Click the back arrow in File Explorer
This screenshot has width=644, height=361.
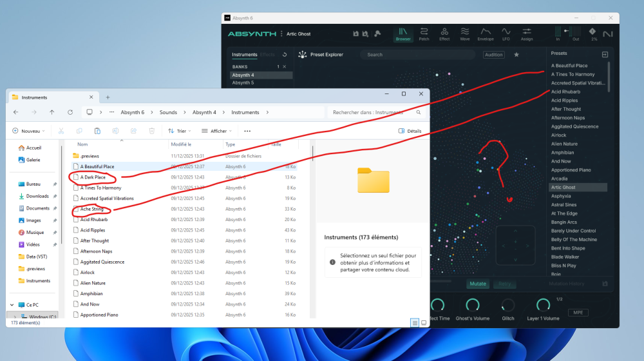coord(15,112)
